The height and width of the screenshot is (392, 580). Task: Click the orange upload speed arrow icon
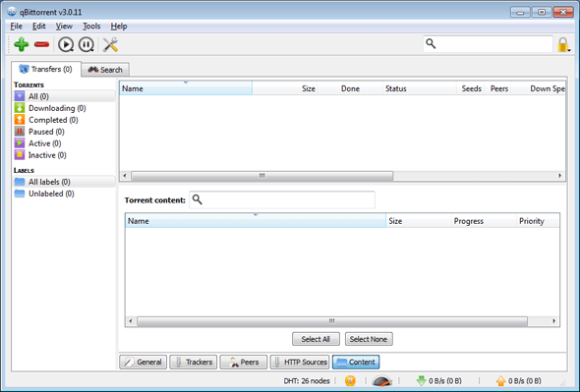point(500,381)
